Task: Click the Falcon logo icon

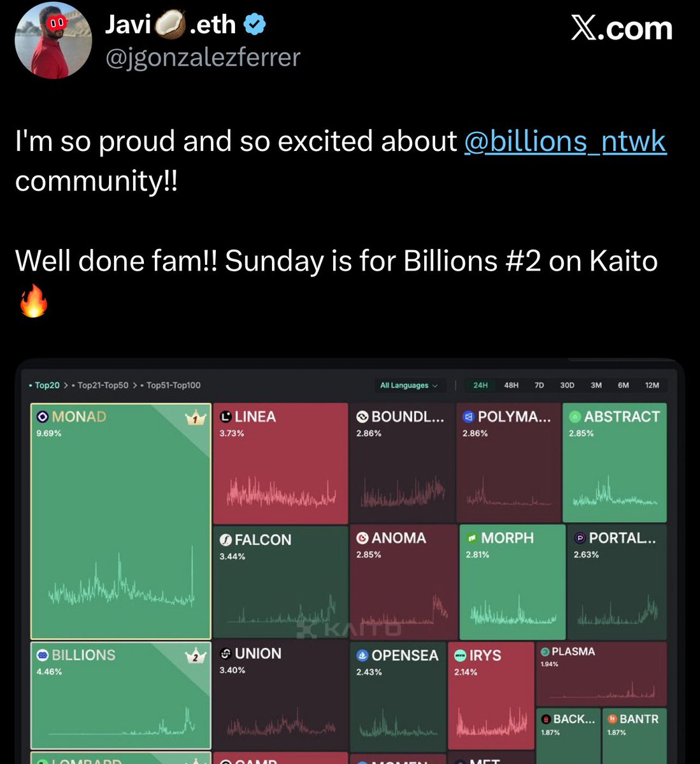Action: click(x=225, y=540)
